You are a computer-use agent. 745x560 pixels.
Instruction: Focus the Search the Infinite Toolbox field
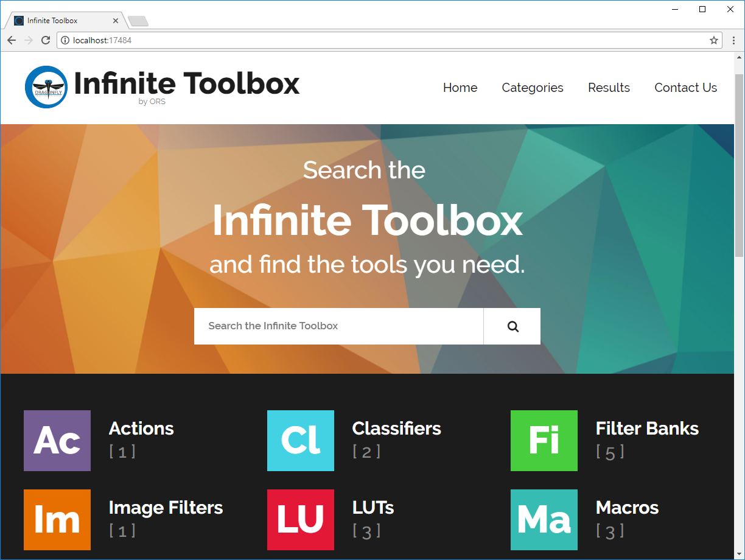point(338,326)
